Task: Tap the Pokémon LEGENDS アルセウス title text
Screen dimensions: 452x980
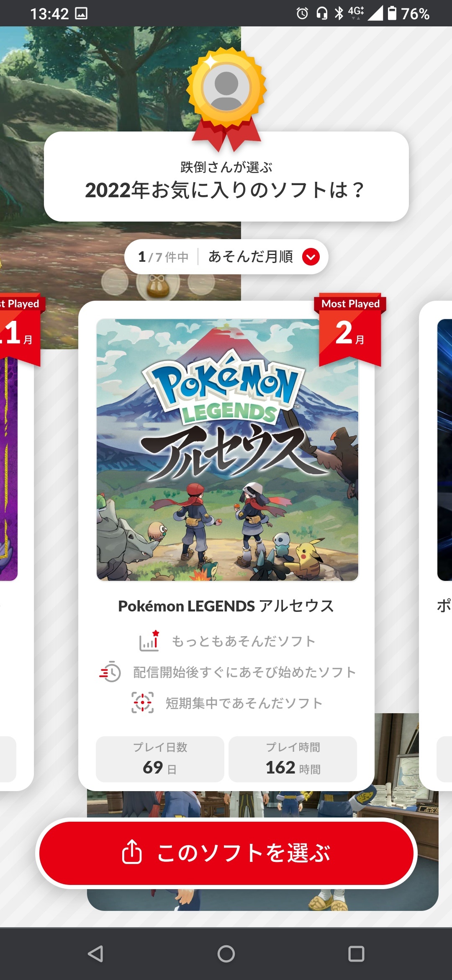Action: 226,606
